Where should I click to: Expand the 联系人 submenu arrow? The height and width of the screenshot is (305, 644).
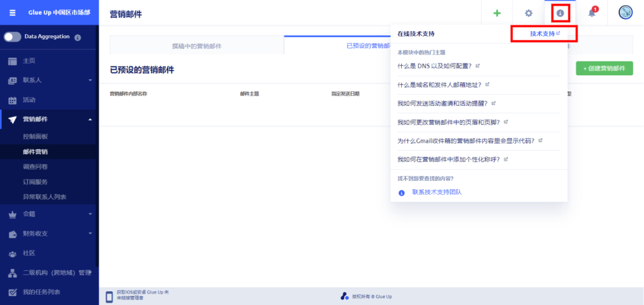click(x=91, y=80)
